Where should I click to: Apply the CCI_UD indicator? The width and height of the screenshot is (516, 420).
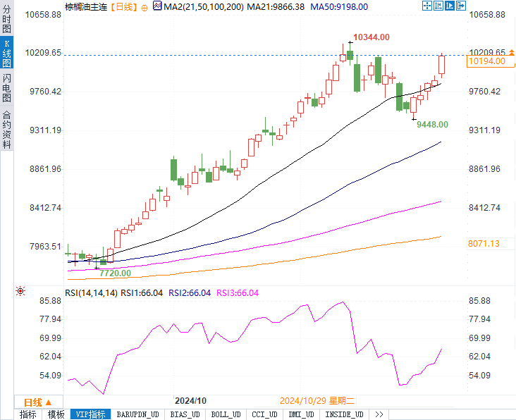[264, 414]
